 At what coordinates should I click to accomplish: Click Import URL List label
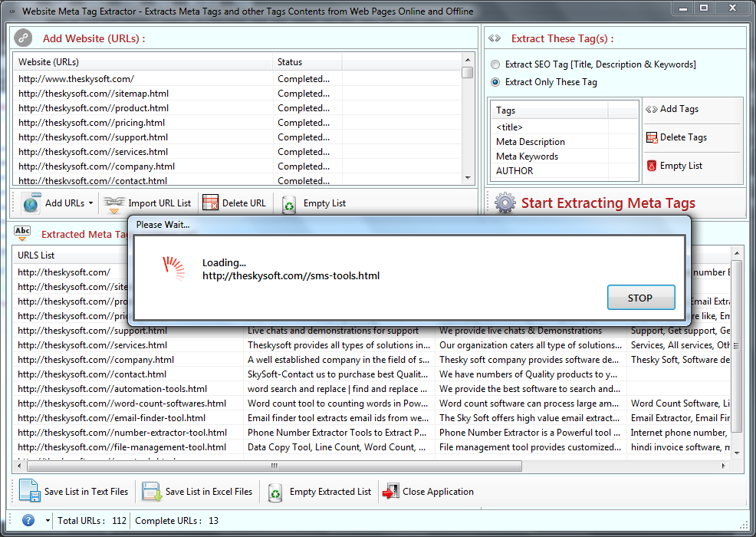click(159, 203)
